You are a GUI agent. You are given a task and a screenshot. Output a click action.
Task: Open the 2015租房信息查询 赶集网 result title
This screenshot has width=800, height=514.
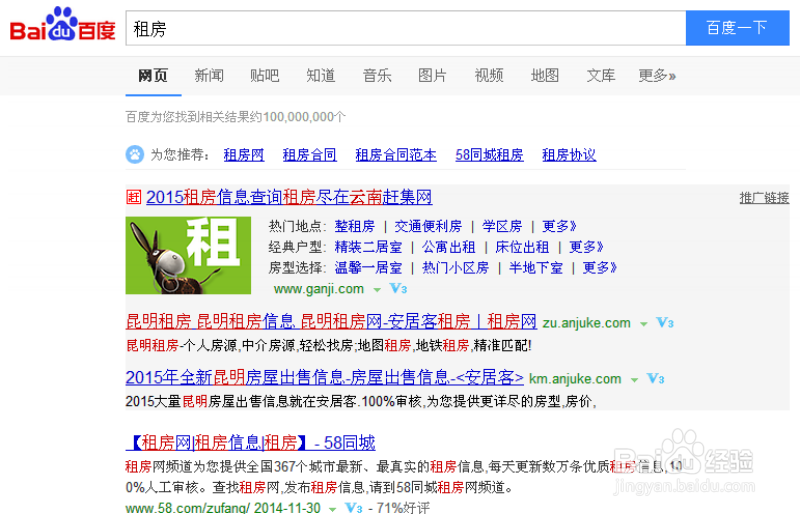(289, 197)
